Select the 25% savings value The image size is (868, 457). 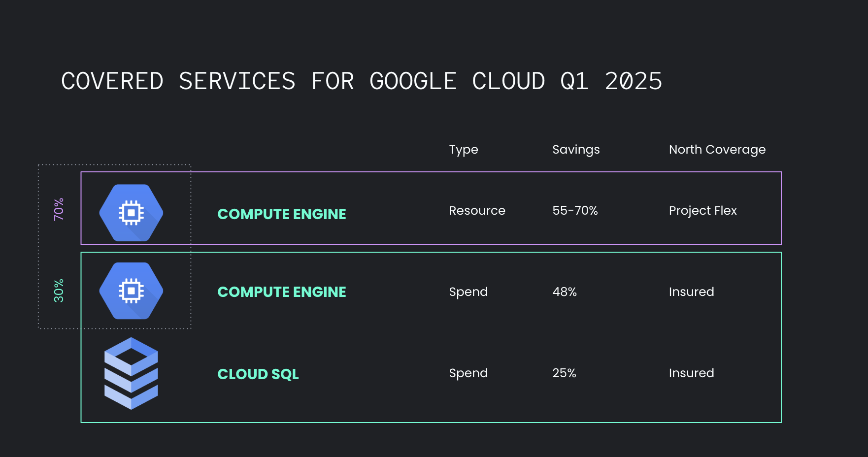[564, 373]
